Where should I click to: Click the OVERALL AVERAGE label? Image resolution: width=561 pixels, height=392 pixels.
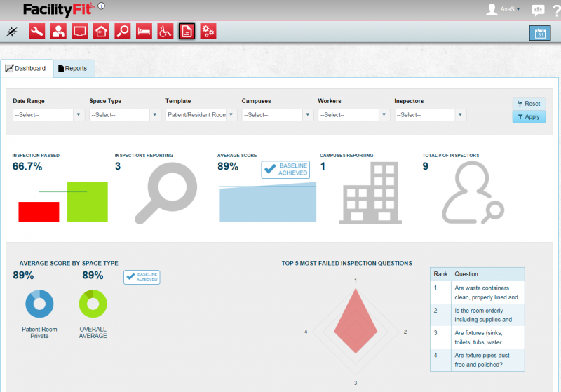tap(93, 332)
